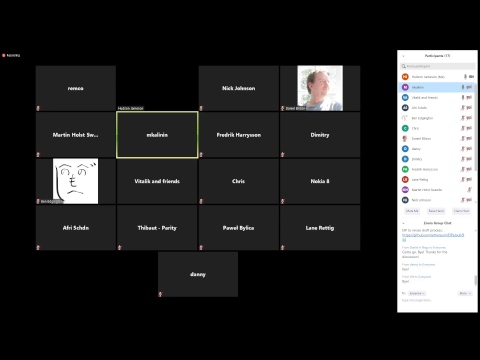Select mkalinin in participant list
The image size is (480, 360).
pyautogui.click(x=437, y=87)
